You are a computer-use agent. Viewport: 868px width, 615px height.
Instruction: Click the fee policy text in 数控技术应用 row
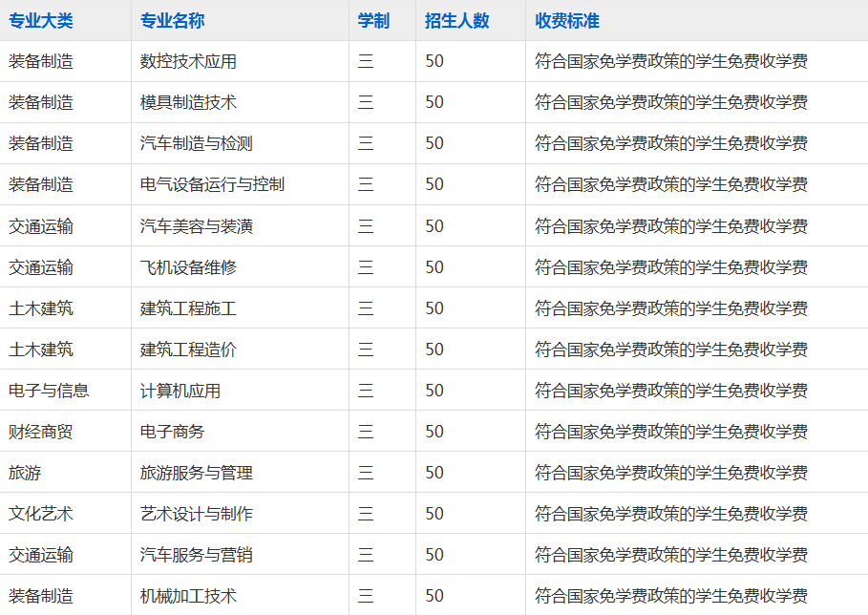pyautogui.click(x=671, y=61)
